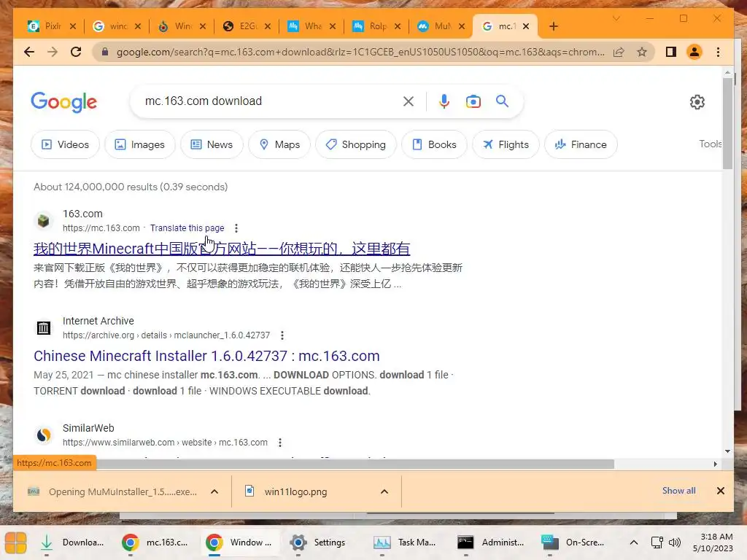The image size is (747, 560).
Task: Click the volume speaker tray icon
Action: (x=675, y=542)
